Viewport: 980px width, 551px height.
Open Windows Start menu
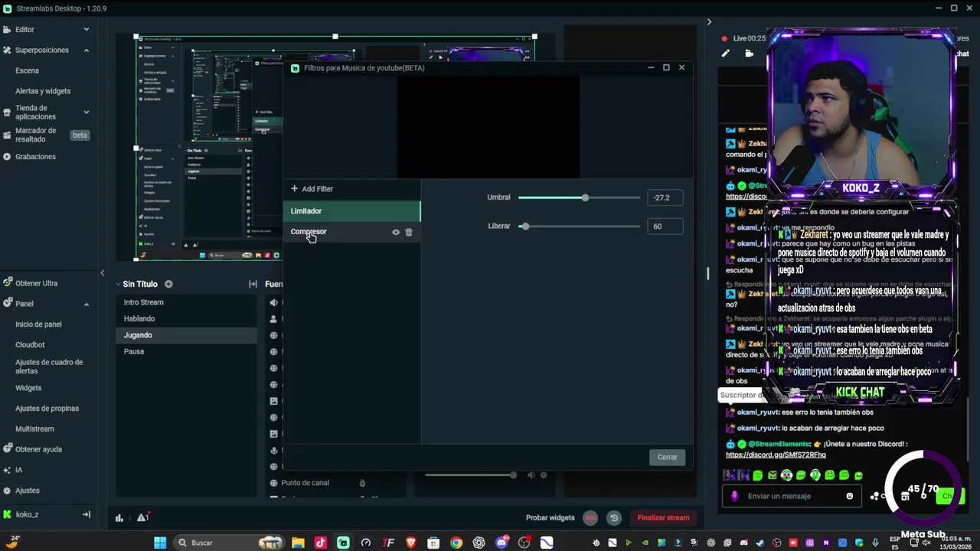160,543
